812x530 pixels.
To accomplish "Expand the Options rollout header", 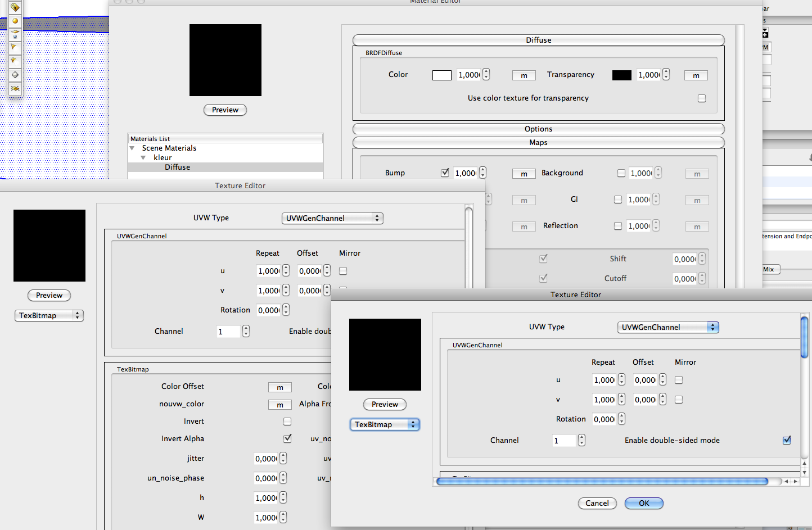I will click(x=538, y=129).
